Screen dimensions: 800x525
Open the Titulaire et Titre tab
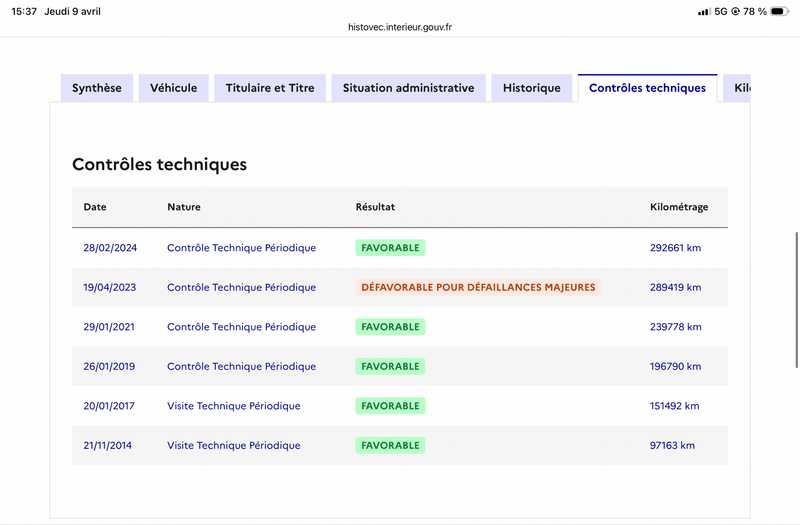click(270, 88)
